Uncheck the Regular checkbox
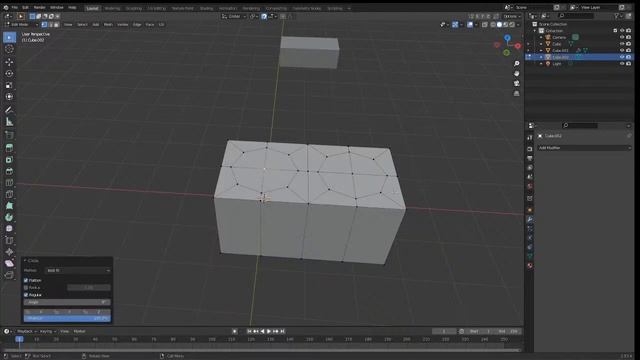 tap(26, 295)
